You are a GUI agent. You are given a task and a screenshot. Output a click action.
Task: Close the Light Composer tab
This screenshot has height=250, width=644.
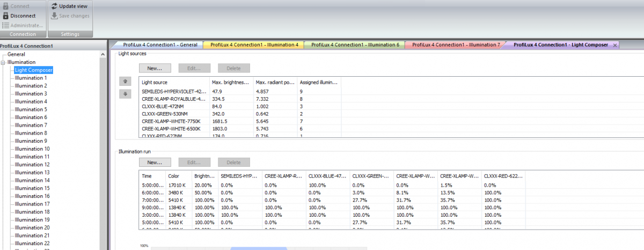pyautogui.click(x=615, y=45)
